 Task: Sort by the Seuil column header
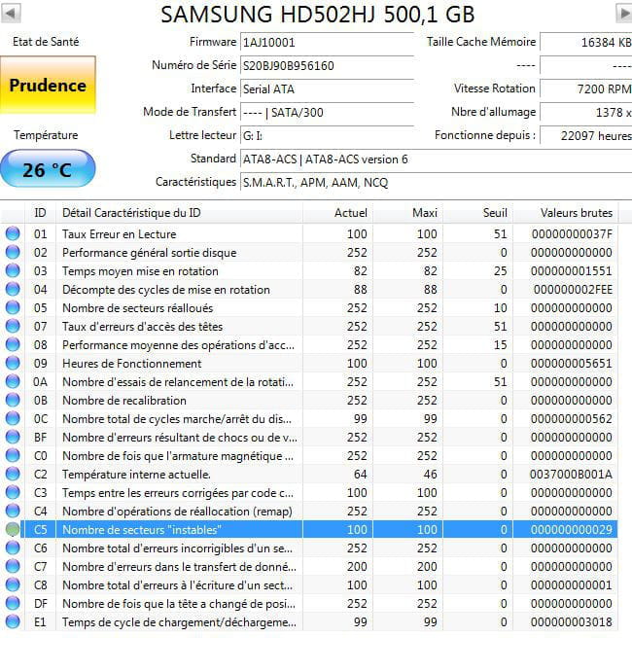[477, 213]
